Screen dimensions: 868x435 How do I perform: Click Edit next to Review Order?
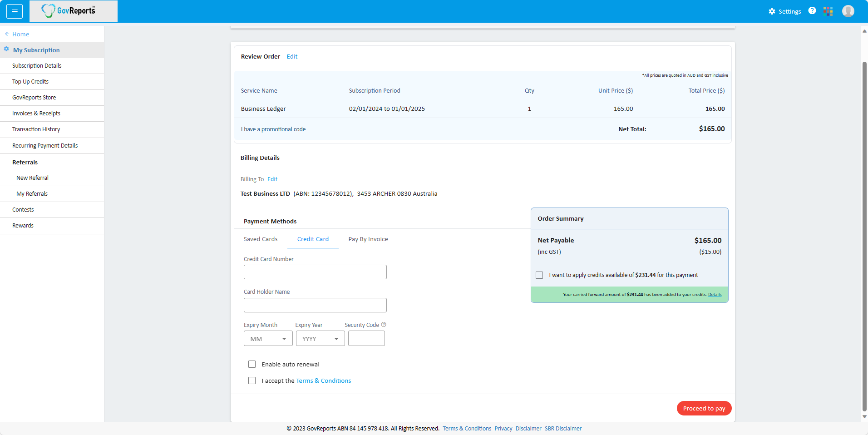(x=292, y=57)
